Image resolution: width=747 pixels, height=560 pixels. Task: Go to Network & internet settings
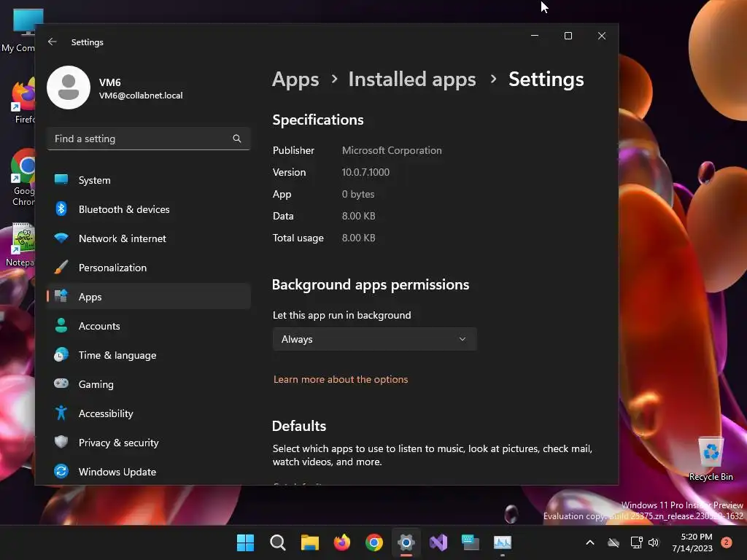click(x=149, y=238)
